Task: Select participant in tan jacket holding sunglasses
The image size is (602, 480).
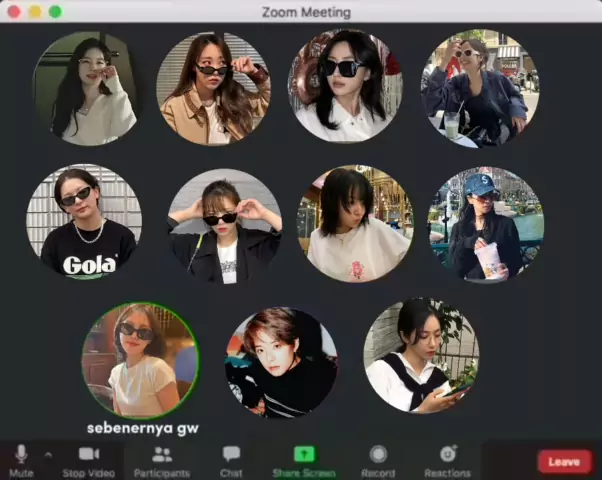Action: (213, 88)
